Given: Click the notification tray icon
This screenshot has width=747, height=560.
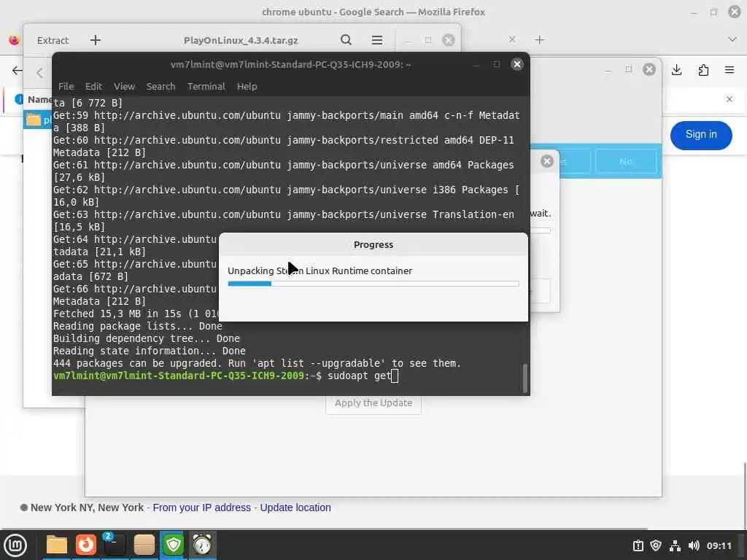Looking at the screenshot, I should pyautogui.click(x=638, y=545).
